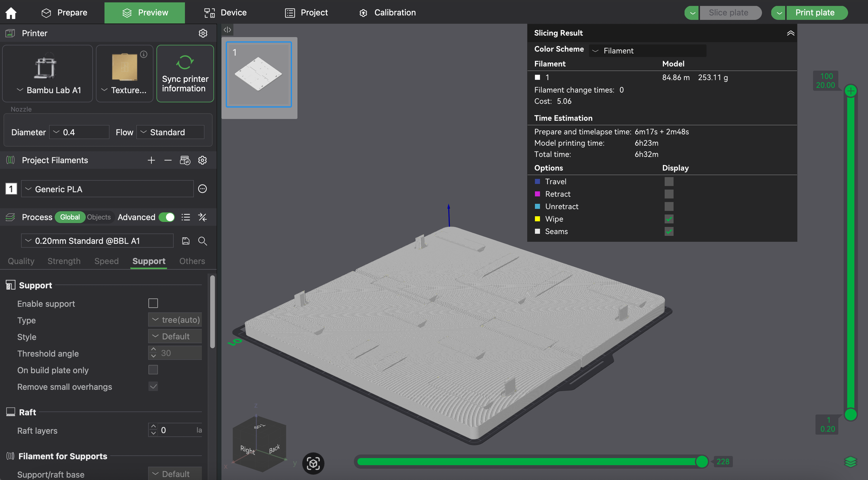Click the Project Filaments section icon
Image resolution: width=868 pixels, height=480 pixels.
(10, 160)
